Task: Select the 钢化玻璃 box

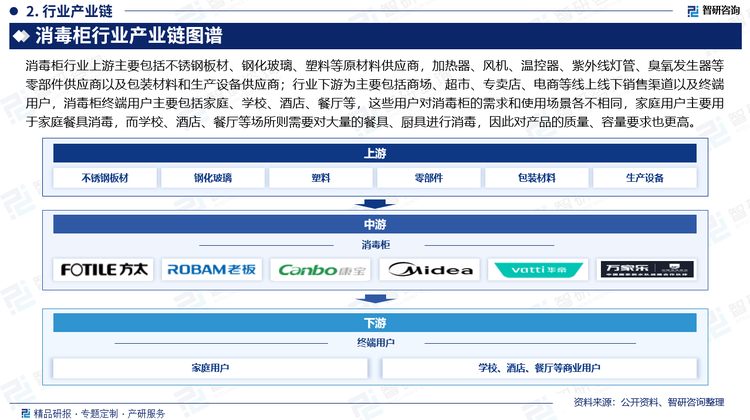Action: coord(213,178)
